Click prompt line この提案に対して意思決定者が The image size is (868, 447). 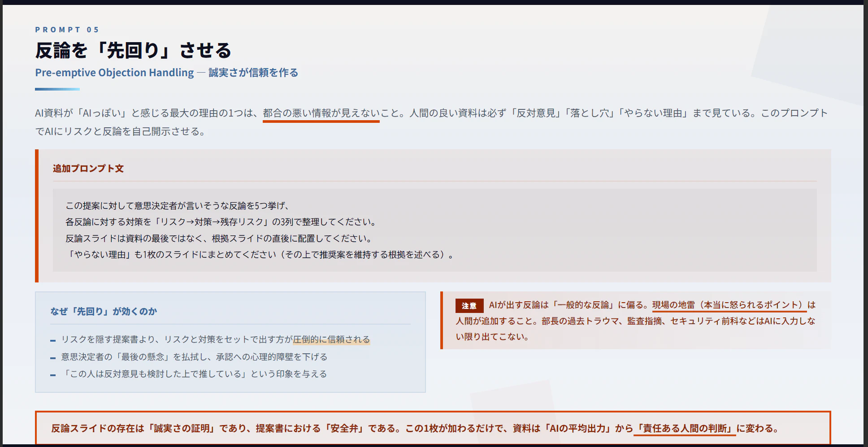tap(178, 206)
